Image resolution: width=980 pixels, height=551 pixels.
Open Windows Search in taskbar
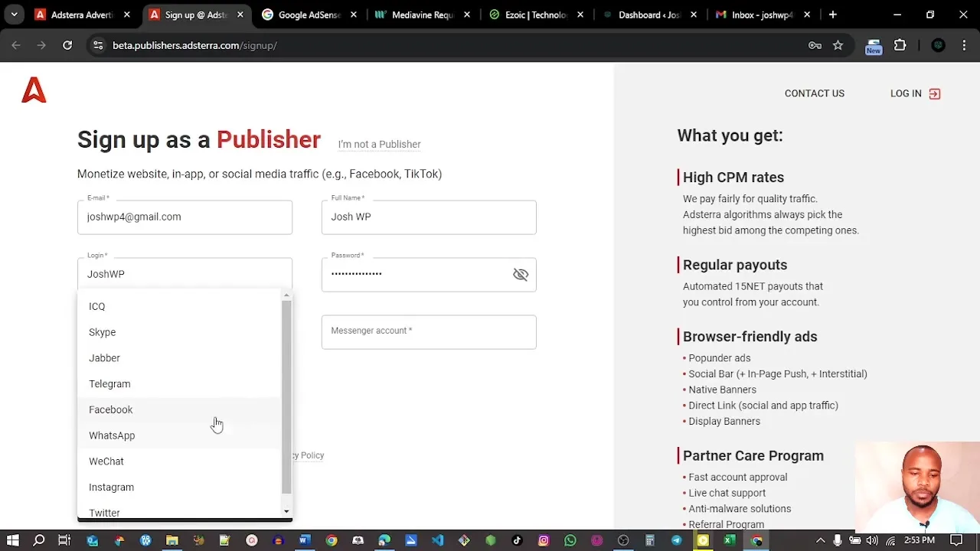point(39,541)
